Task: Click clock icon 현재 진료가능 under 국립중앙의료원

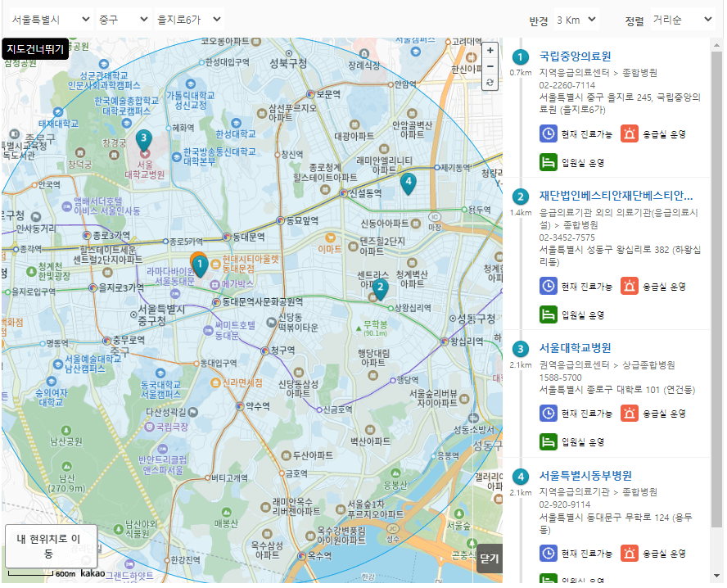Action: click(x=548, y=133)
